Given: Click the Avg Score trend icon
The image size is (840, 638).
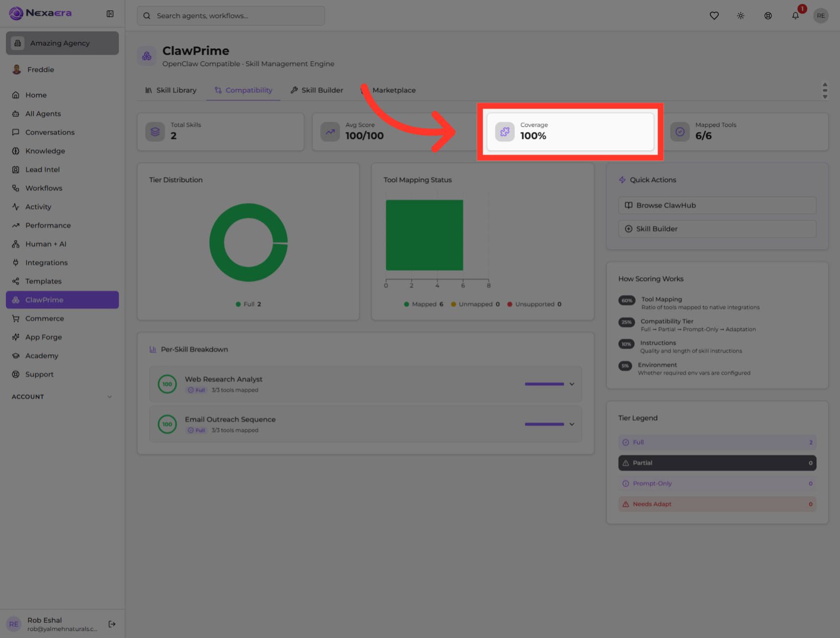Looking at the screenshot, I should pos(330,132).
